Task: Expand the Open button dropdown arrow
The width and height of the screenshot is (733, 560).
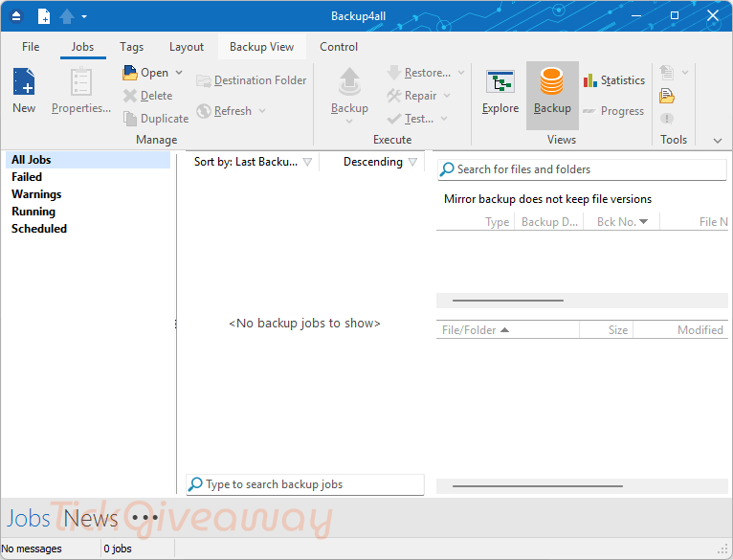Action: 179,73
